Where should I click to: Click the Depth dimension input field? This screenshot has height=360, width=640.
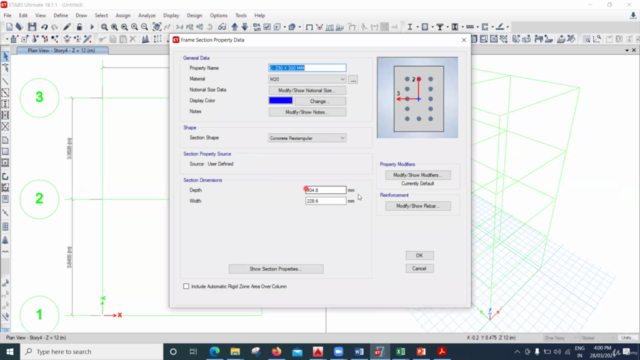click(325, 190)
